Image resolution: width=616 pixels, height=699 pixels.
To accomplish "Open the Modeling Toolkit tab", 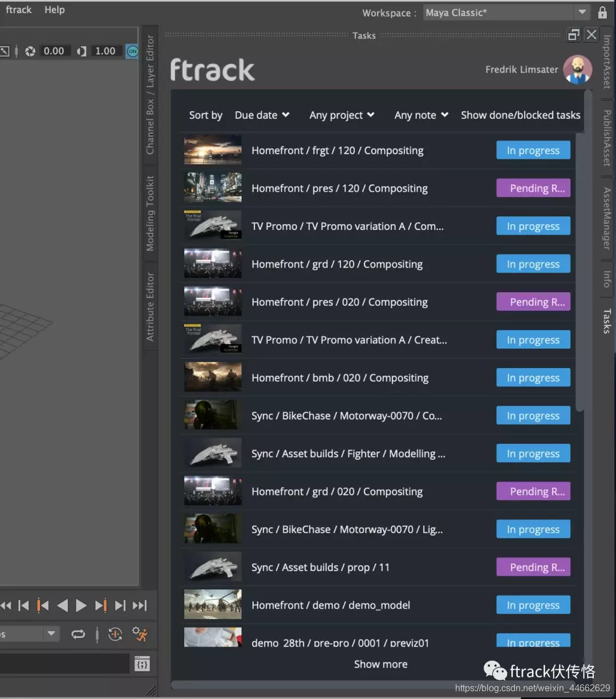I will [x=150, y=213].
